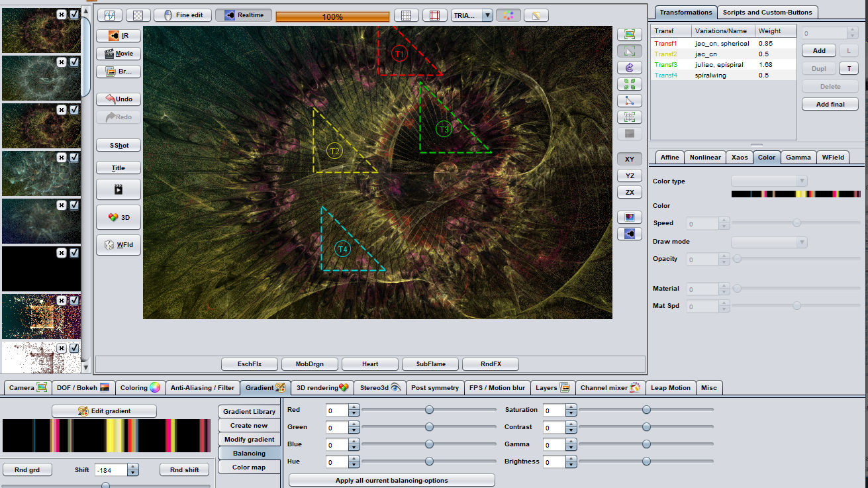Toggle checkbox on first flame thumbnail

74,14
